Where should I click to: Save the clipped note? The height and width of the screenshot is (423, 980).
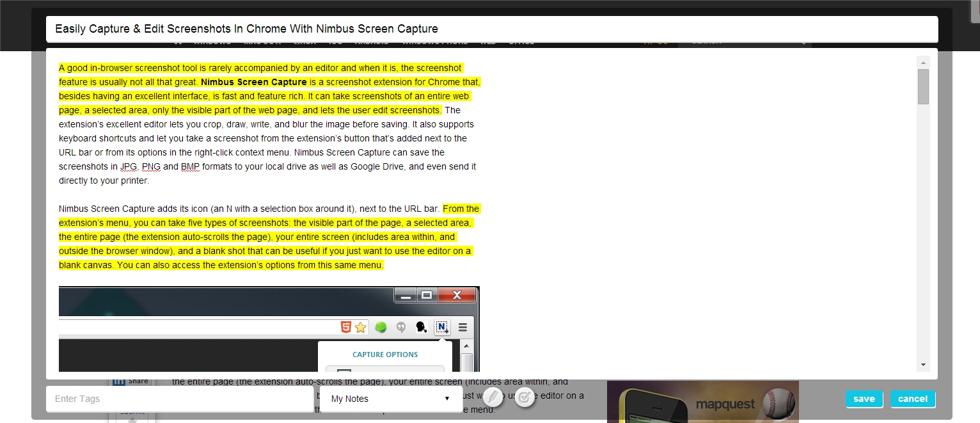pos(864,399)
